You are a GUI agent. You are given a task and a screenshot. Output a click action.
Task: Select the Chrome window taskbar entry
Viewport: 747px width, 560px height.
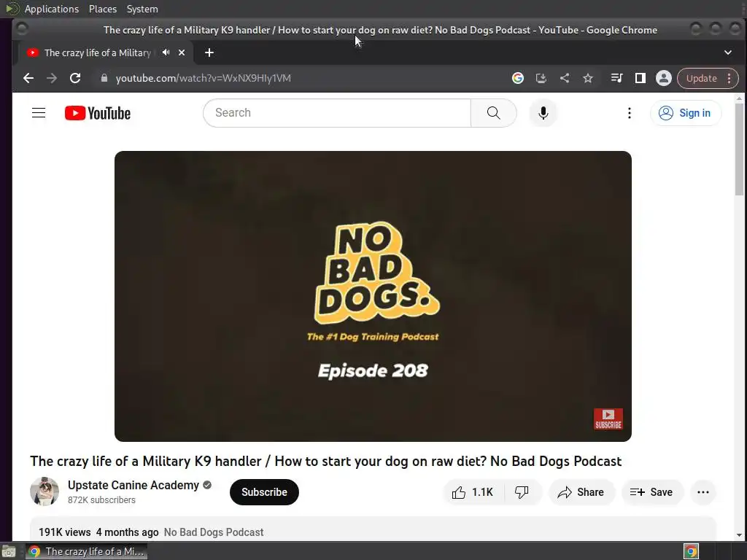86,551
